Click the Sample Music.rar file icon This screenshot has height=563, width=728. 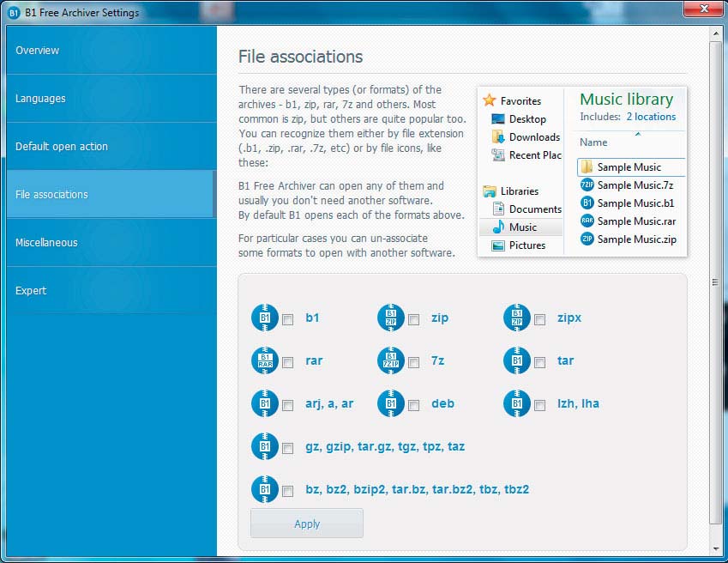pos(587,221)
